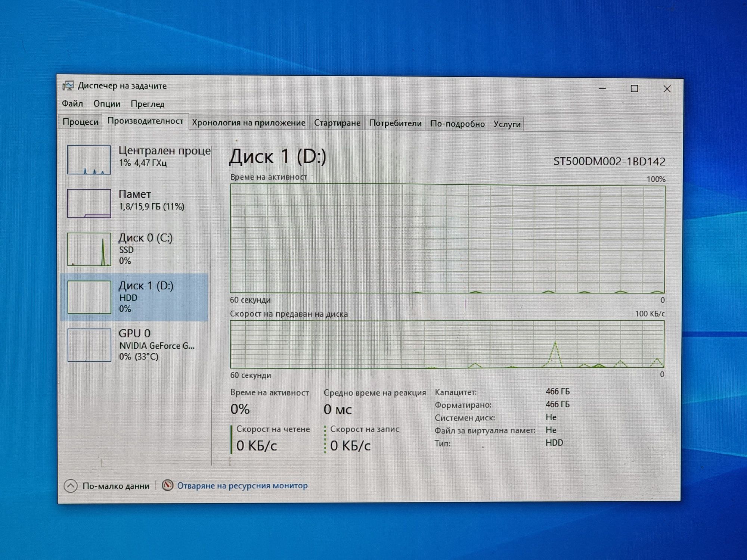The height and width of the screenshot is (560, 747).
Task: Click the Системен диск Не value
Action: pos(551,417)
